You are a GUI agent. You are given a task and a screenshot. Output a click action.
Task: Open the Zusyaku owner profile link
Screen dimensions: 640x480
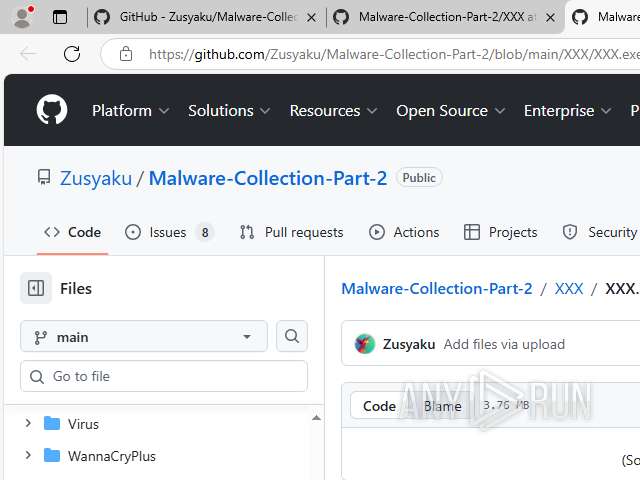pos(96,178)
